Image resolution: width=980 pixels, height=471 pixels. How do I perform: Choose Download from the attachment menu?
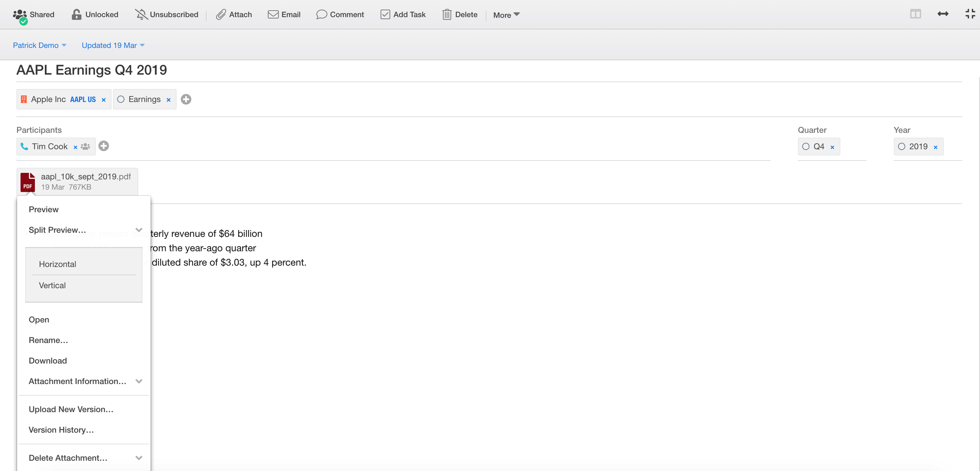point(48,361)
